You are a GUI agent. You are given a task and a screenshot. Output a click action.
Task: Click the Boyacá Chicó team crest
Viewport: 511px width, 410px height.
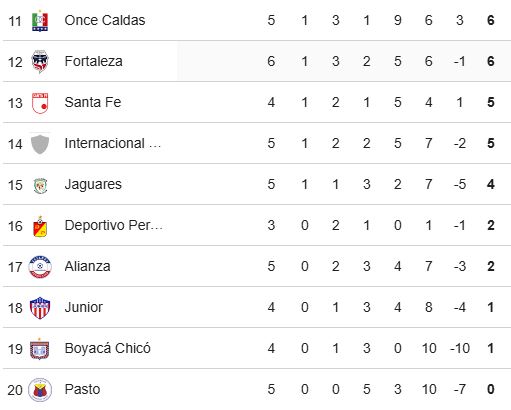tap(40, 349)
